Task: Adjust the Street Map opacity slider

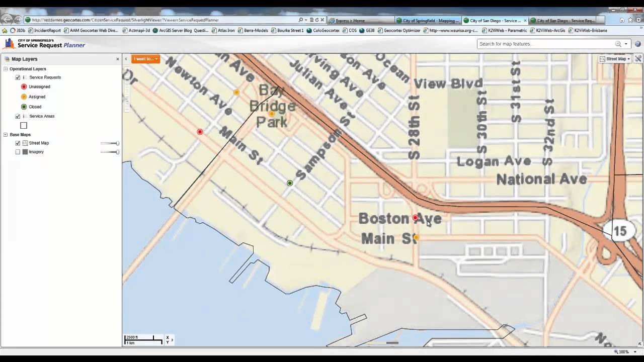Action: [110, 143]
